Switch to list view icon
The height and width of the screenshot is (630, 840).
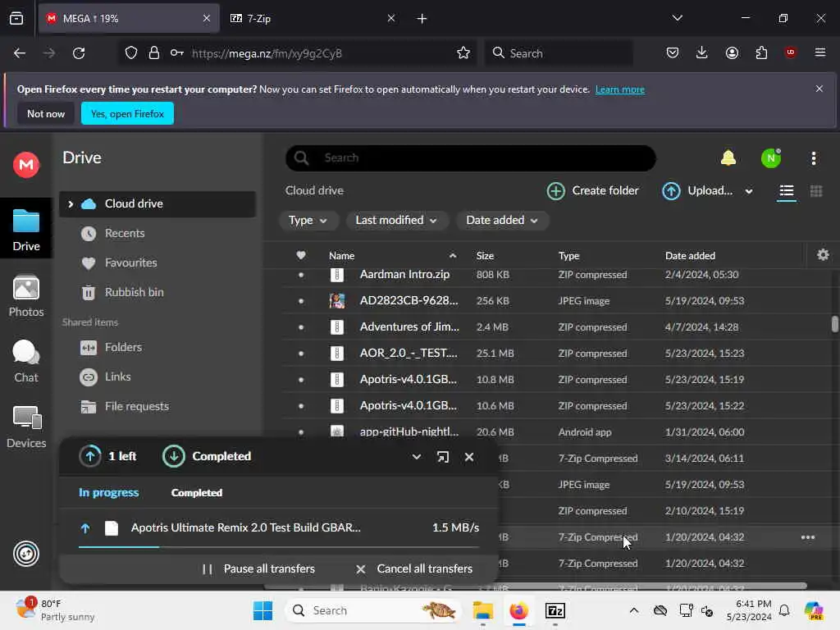coord(786,191)
